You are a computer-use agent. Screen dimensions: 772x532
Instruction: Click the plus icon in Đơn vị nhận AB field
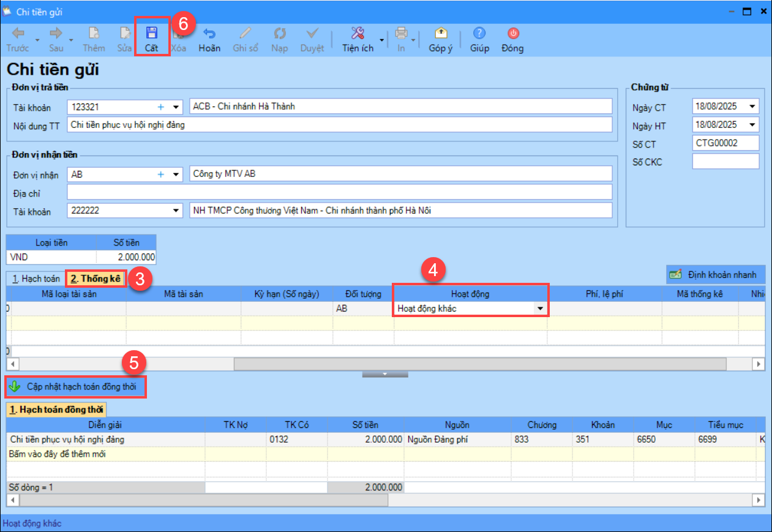pos(161,174)
